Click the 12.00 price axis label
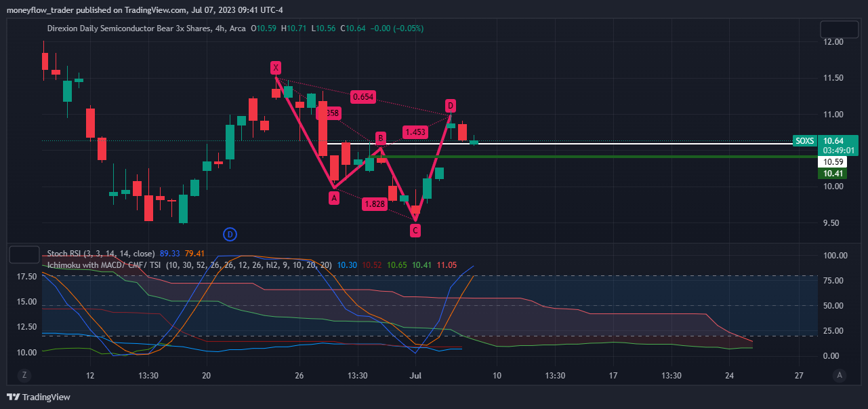This screenshot has width=868, height=409. (834, 42)
